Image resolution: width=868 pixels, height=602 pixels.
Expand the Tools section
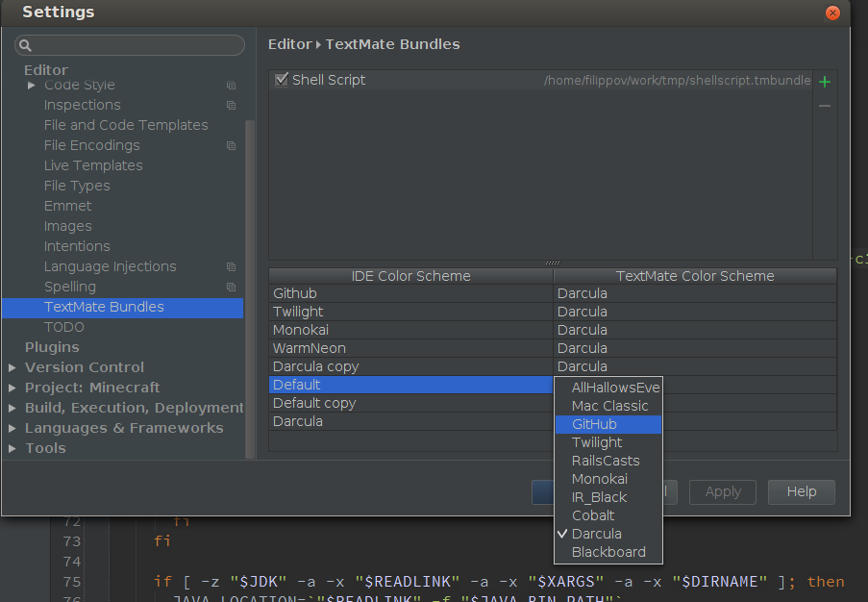coord(12,448)
